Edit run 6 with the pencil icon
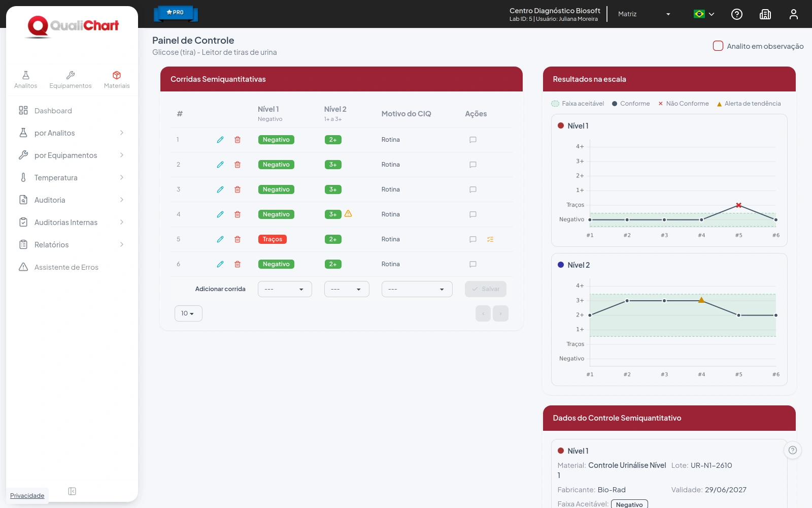 [x=220, y=264]
